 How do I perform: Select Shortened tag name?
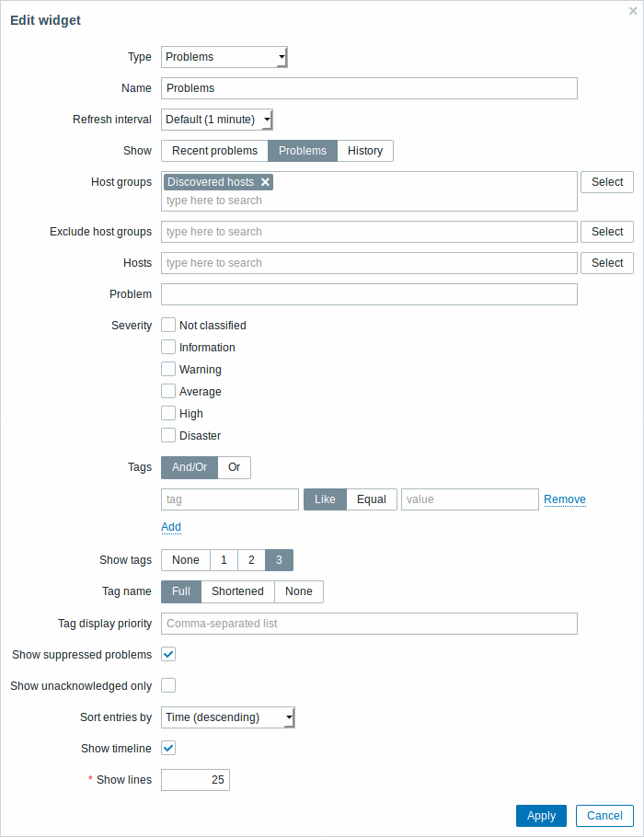click(237, 592)
